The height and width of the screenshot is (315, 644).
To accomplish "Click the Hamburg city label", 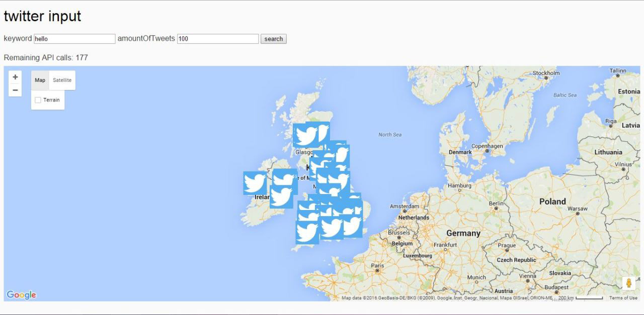I will point(459,185).
